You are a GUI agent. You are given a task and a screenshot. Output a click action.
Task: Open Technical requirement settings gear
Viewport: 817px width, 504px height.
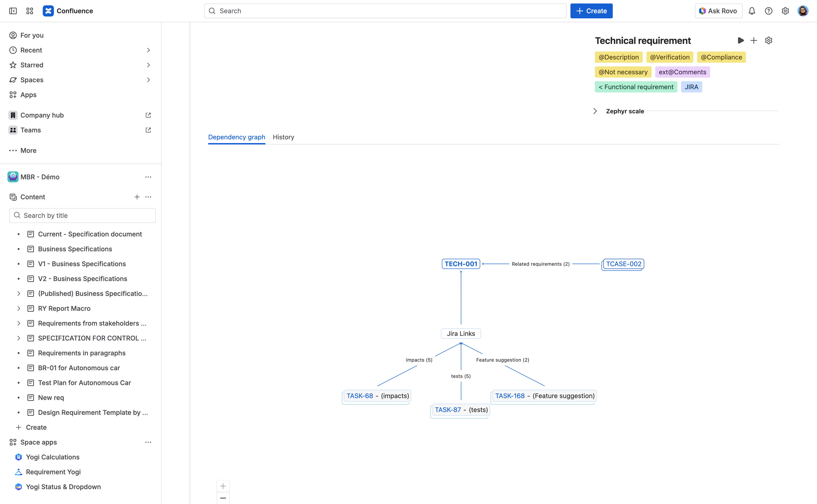(x=769, y=40)
